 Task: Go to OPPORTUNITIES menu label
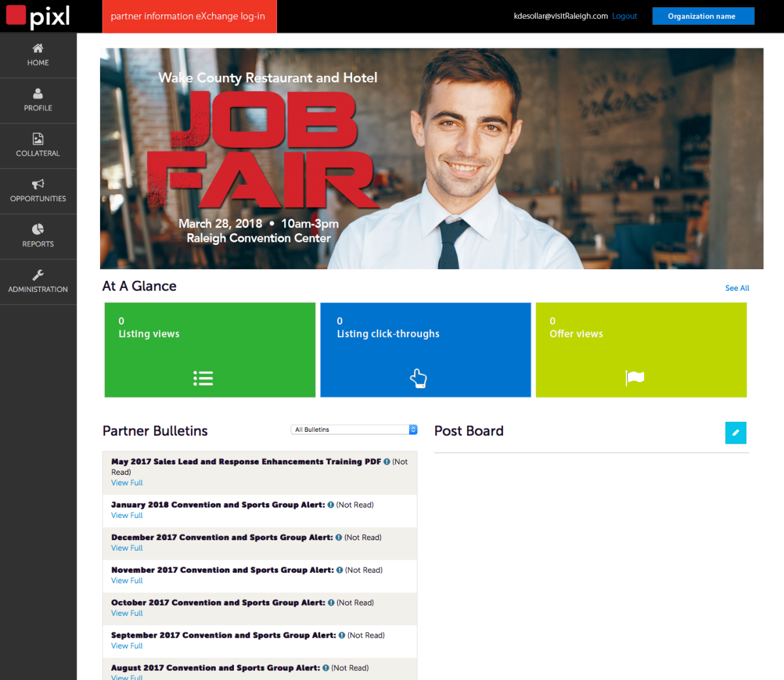(38, 199)
